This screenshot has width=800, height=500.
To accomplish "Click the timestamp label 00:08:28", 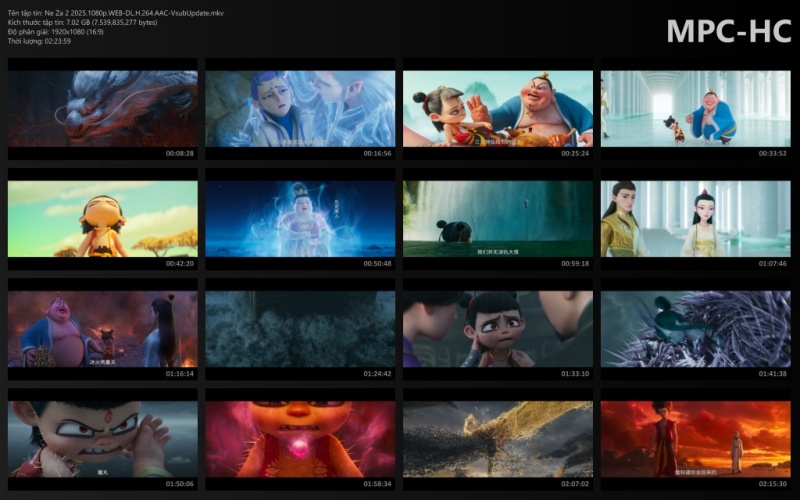I will pos(180,153).
